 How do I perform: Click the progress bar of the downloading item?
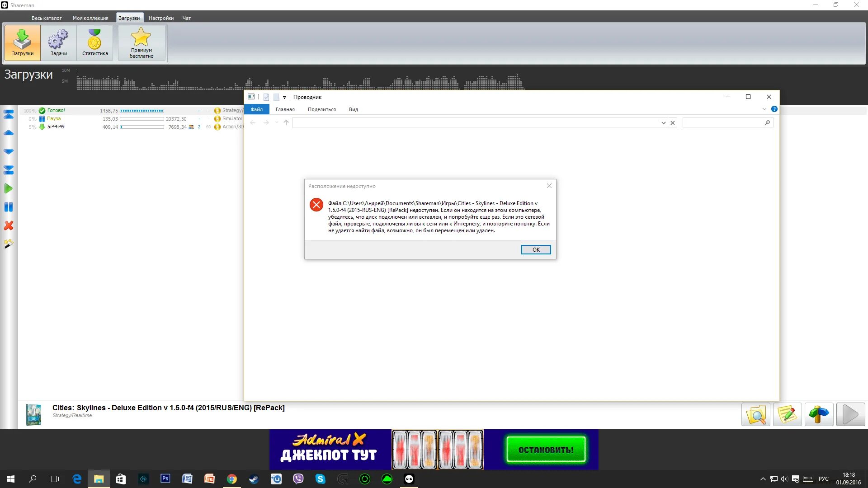(142, 127)
